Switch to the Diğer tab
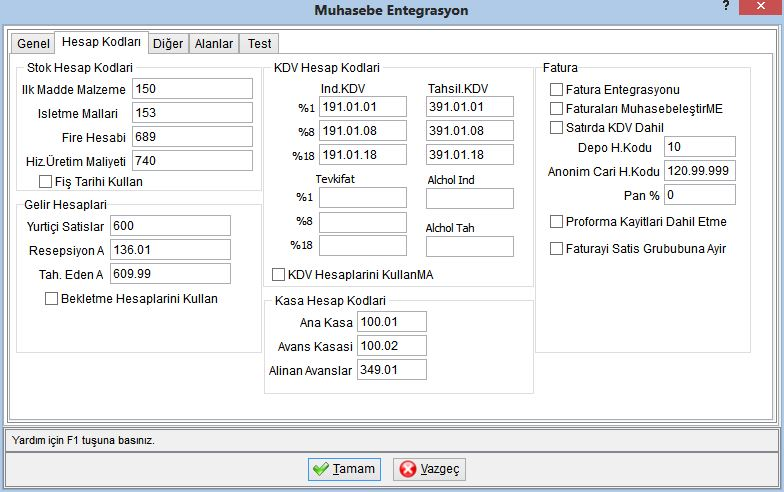The image size is (784, 492). point(168,44)
